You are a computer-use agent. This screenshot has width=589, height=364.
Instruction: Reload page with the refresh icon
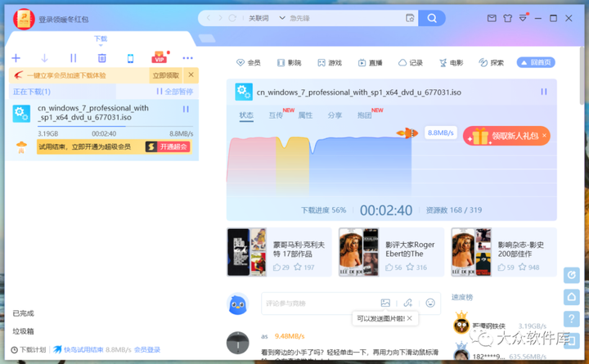[x=232, y=18]
